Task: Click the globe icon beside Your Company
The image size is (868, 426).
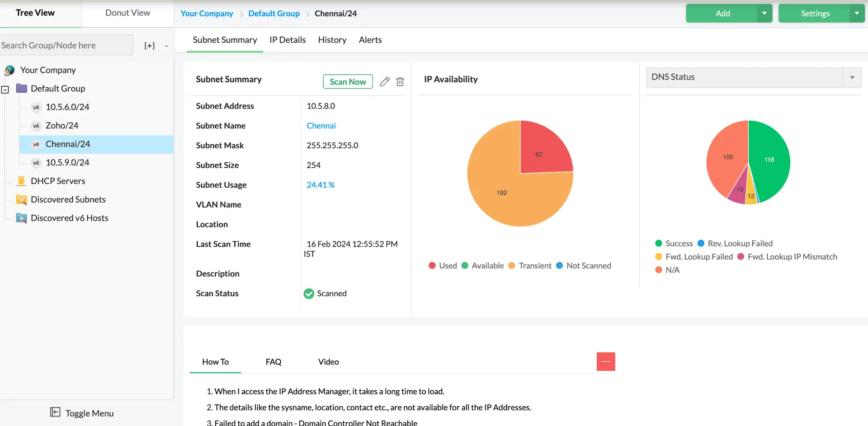Action: click(x=10, y=70)
